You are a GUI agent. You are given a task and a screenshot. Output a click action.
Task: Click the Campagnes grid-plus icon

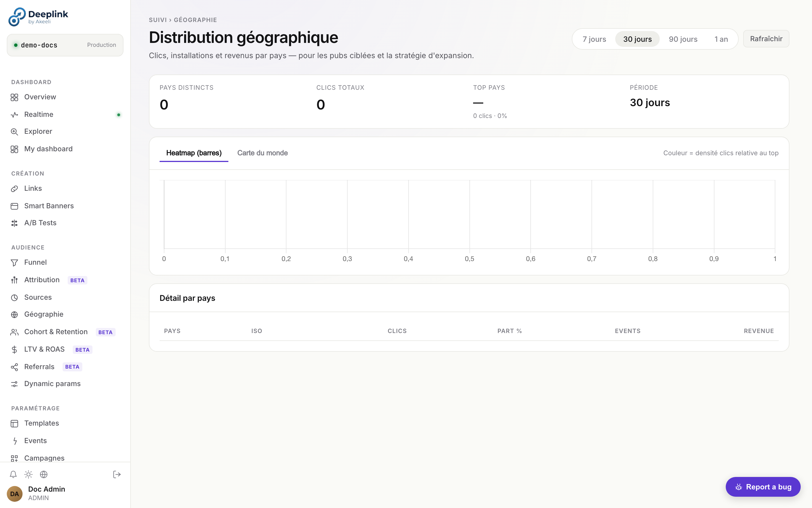coord(14,458)
